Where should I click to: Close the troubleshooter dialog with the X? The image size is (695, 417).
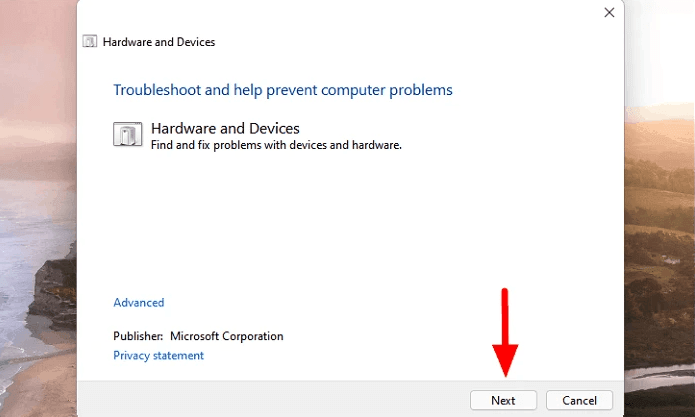pyautogui.click(x=609, y=12)
